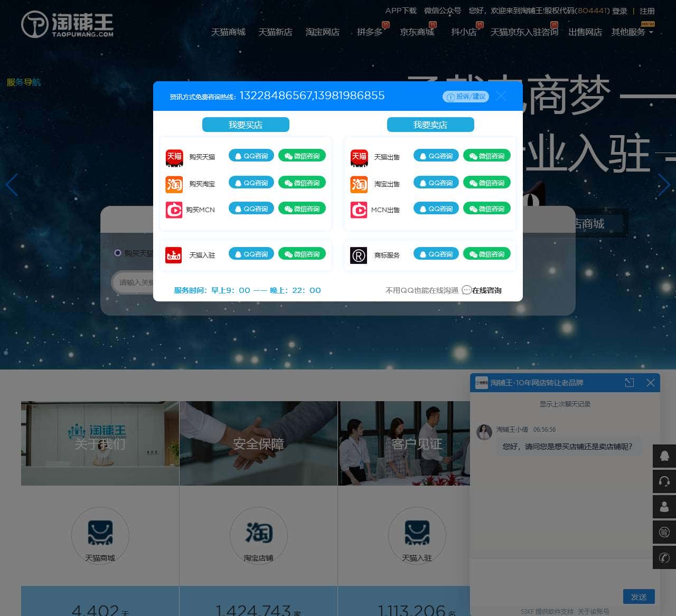The image size is (676, 616).
Task: Click the 投诉/建议 button in the dialog
Action: click(x=466, y=97)
